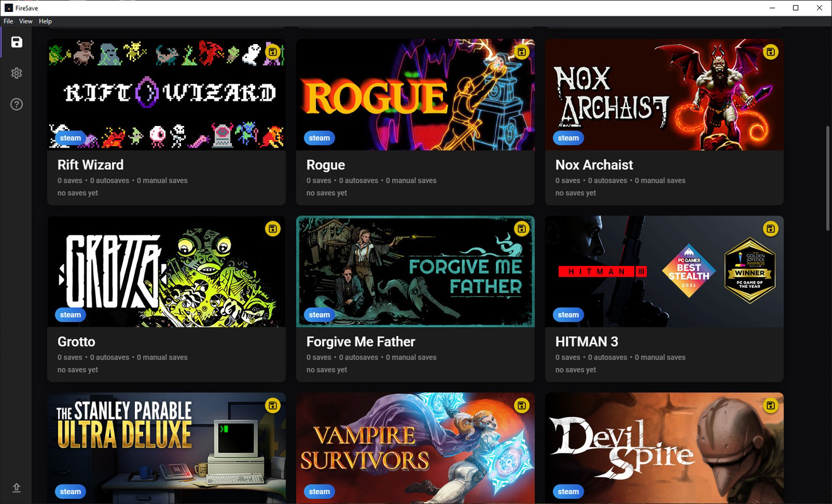Click "no saves yet" under Rift Wizard
Screen dimensions: 832x504
[x=78, y=193]
